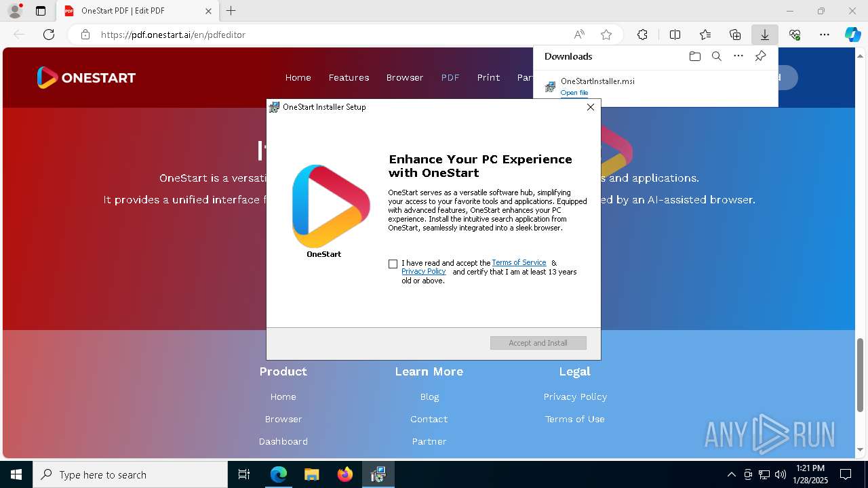Add this page to favorites star
The width and height of the screenshot is (868, 488).
pos(606,35)
